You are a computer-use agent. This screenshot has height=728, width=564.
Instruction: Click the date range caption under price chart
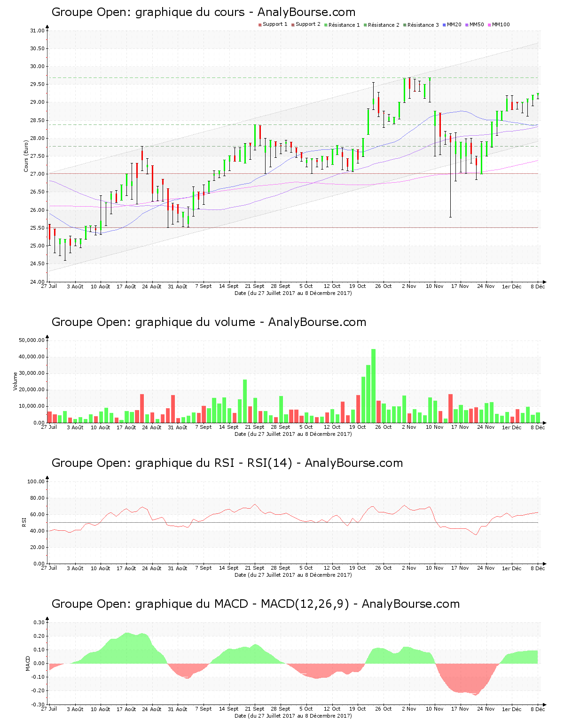coord(293,293)
